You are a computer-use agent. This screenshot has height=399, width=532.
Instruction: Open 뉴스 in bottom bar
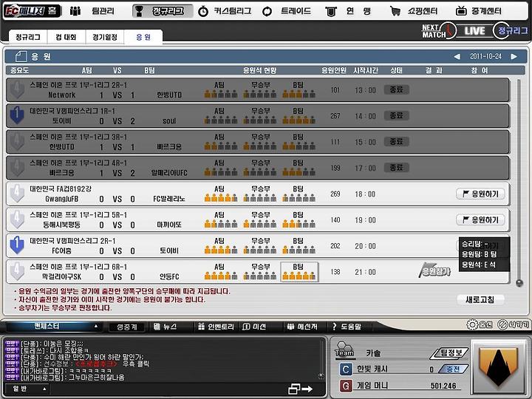coord(165,327)
